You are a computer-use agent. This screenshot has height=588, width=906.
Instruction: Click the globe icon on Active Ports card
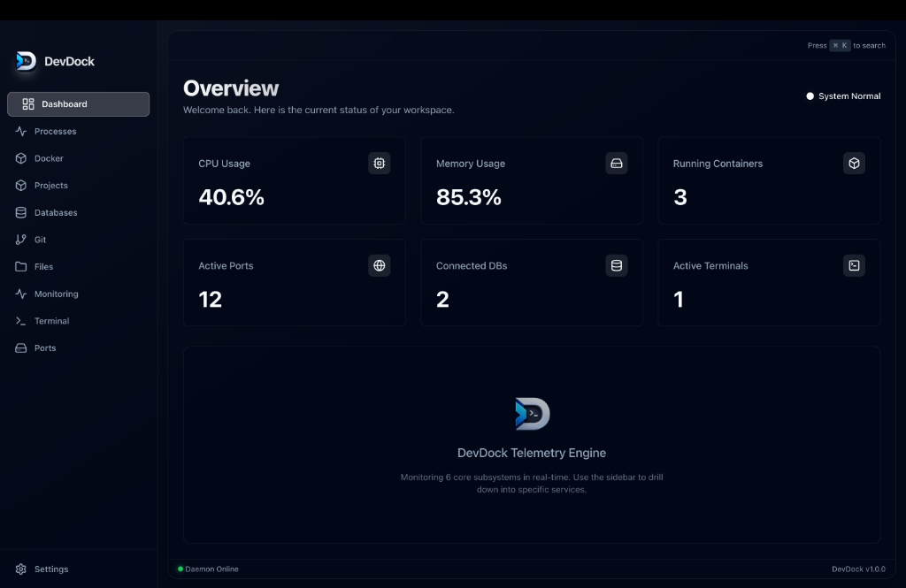coord(379,265)
